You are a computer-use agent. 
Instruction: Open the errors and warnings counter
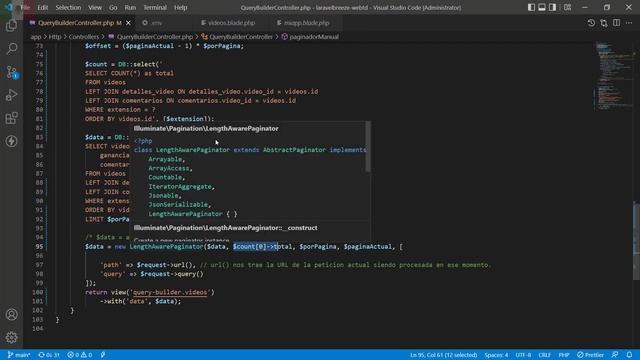(x=80, y=355)
